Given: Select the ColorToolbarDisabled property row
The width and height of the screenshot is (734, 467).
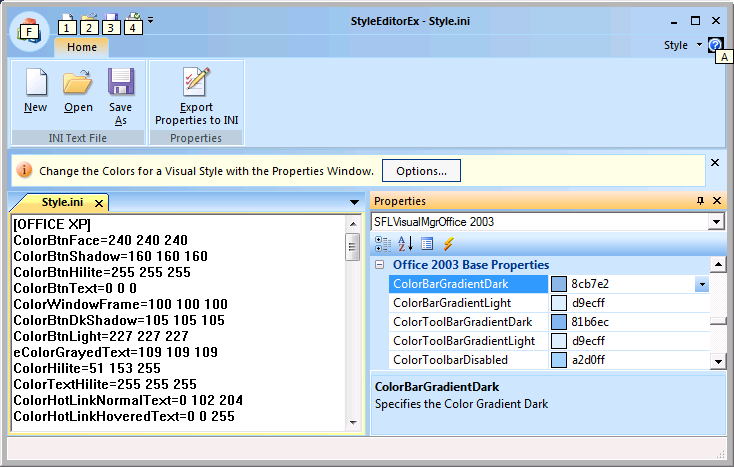Looking at the screenshot, I should [450, 360].
